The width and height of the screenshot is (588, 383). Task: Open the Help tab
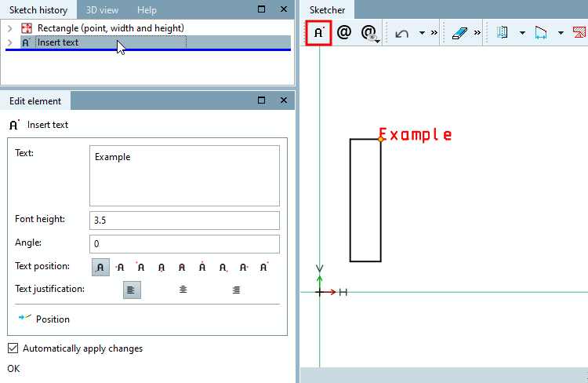coord(147,10)
